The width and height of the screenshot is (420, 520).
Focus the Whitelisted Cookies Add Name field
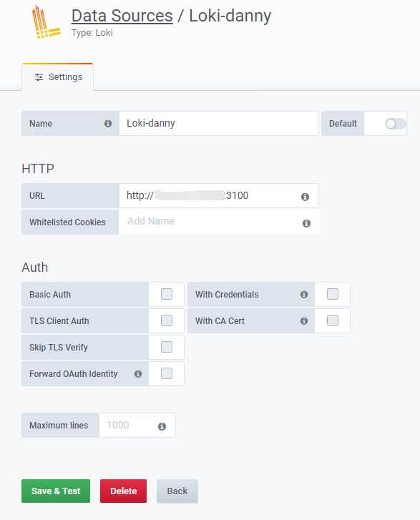pos(209,222)
